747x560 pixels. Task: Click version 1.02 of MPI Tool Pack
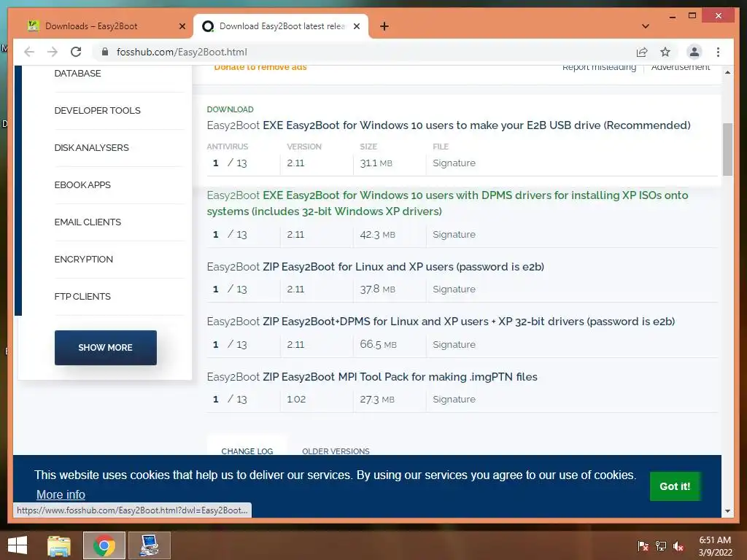tap(296, 399)
